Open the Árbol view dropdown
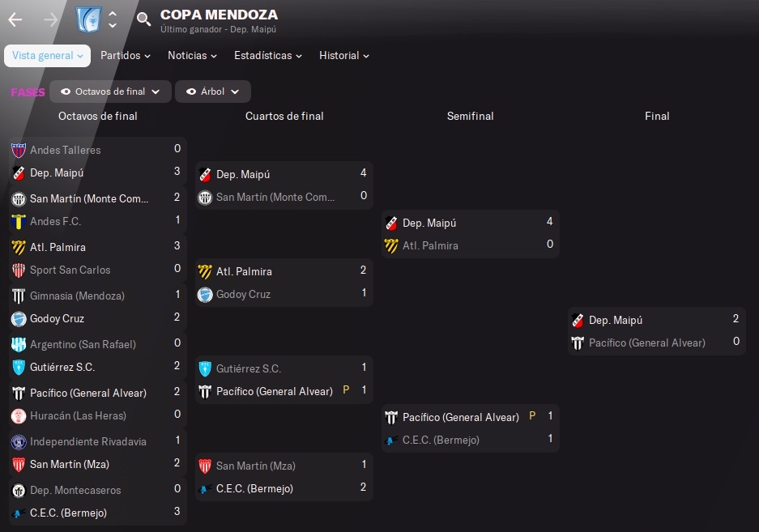Screen dimensions: 759x532 pos(212,92)
